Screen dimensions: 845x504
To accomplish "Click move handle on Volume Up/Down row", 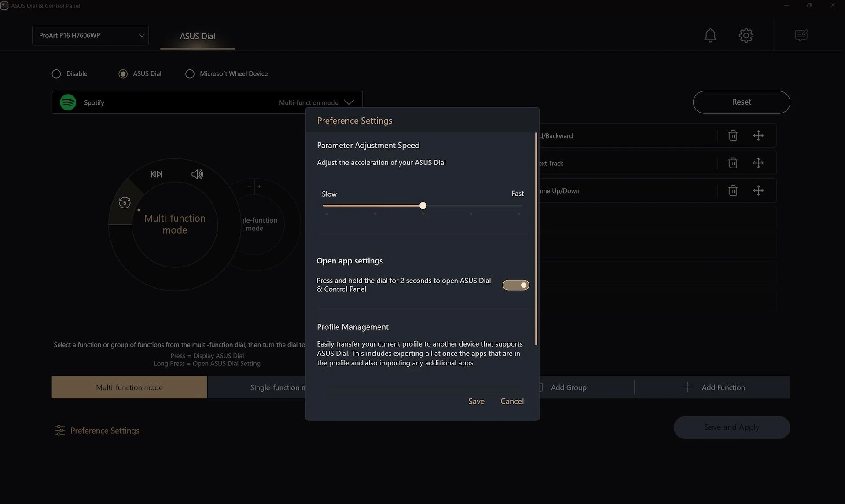I will point(758,190).
